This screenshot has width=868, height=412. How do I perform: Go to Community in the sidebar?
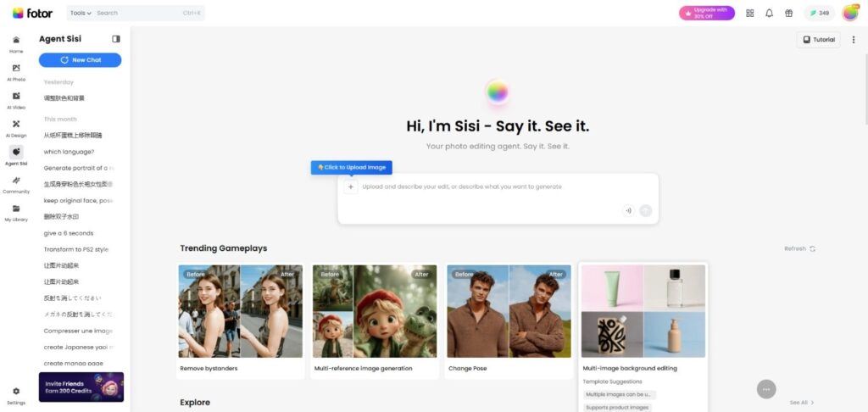(16, 183)
